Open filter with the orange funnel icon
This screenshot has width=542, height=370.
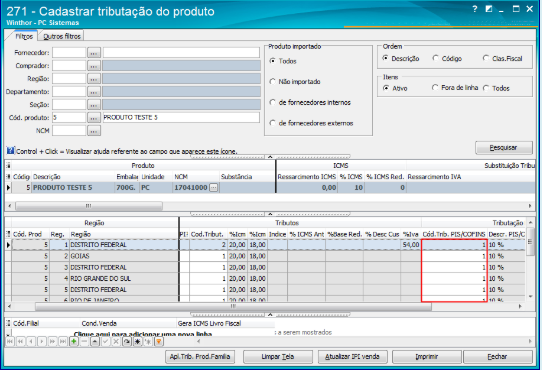coord(159,342)
